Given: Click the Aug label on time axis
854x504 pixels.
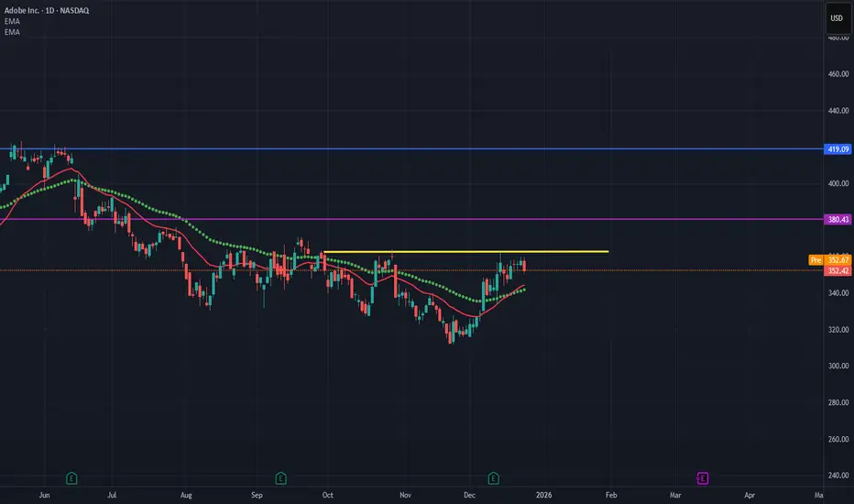Looking at the screenshot, I should pyautogui.click(x=186, y=495).
